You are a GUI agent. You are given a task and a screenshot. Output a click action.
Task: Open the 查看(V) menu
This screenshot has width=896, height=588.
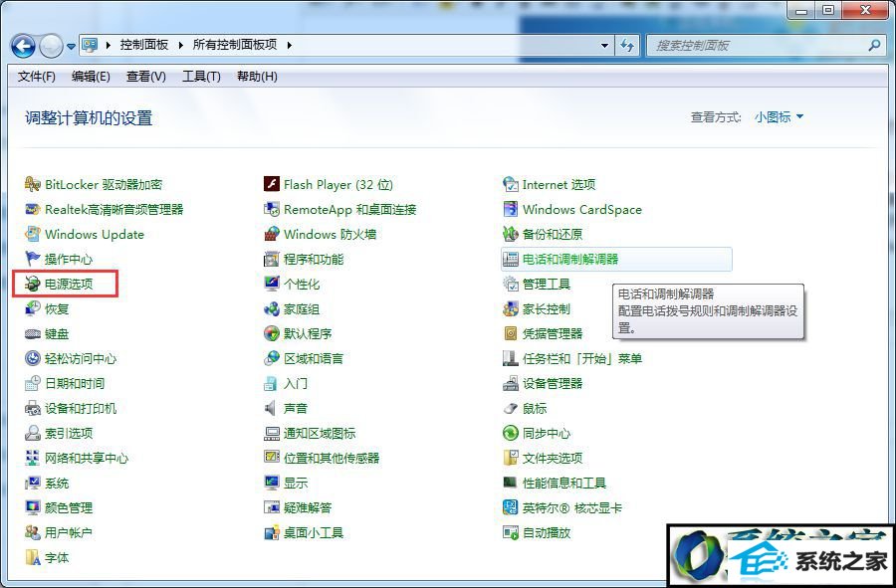145,77
